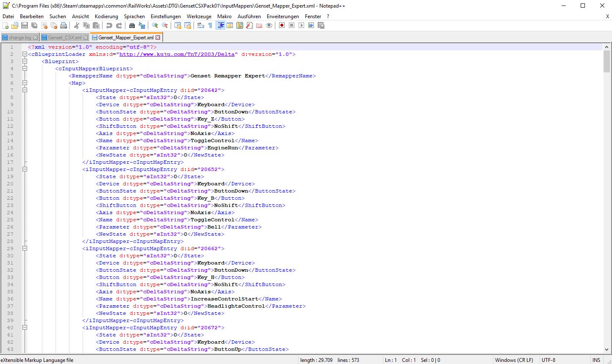Toggle word wrap in the toolbar

(x=201, y=26)
